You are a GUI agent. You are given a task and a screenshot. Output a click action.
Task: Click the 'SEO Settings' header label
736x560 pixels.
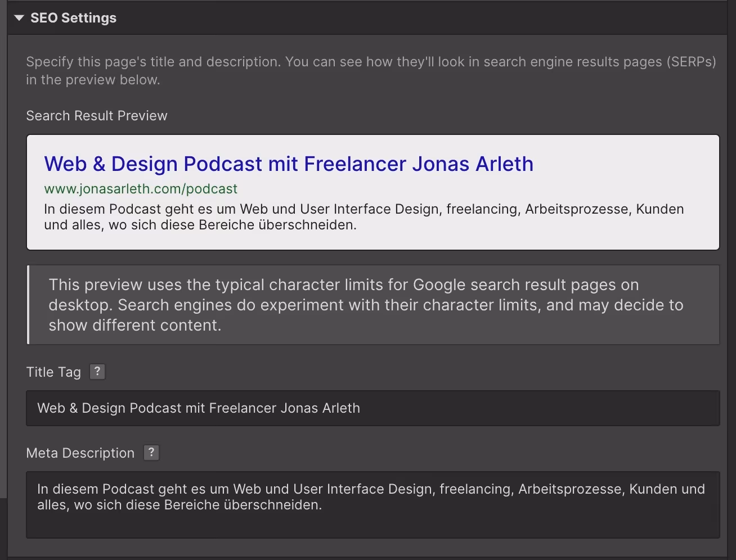coord(73,18)
